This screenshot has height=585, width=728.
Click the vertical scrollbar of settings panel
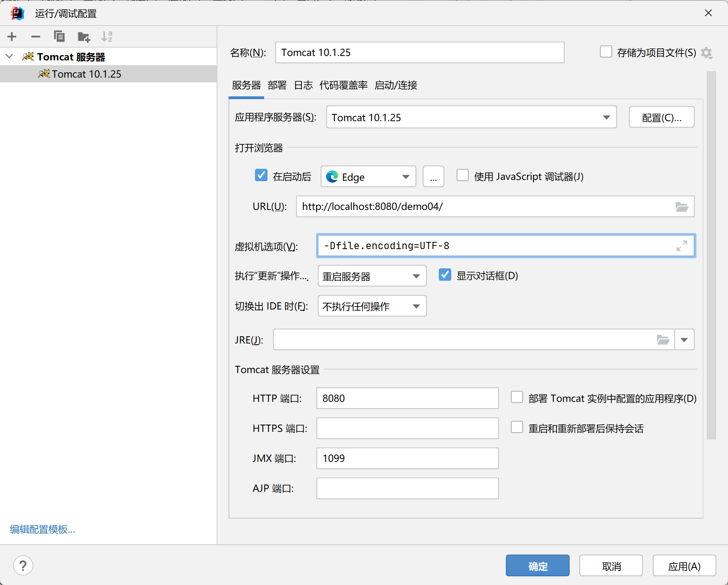coord(711,255)
